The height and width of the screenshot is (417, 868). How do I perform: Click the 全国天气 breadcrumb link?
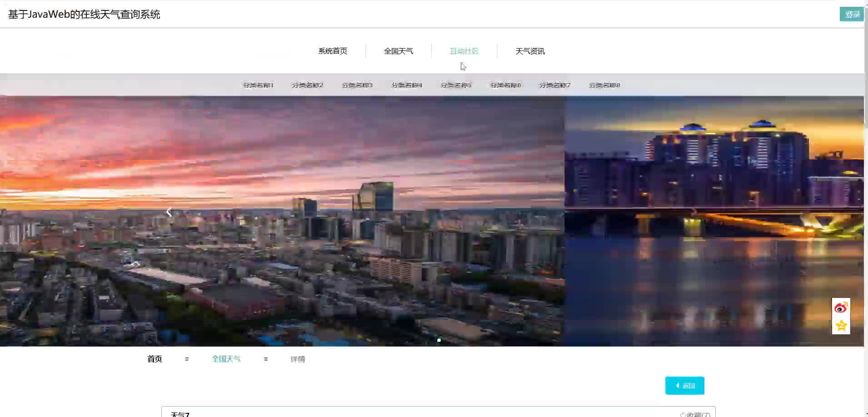pos(226,359)
